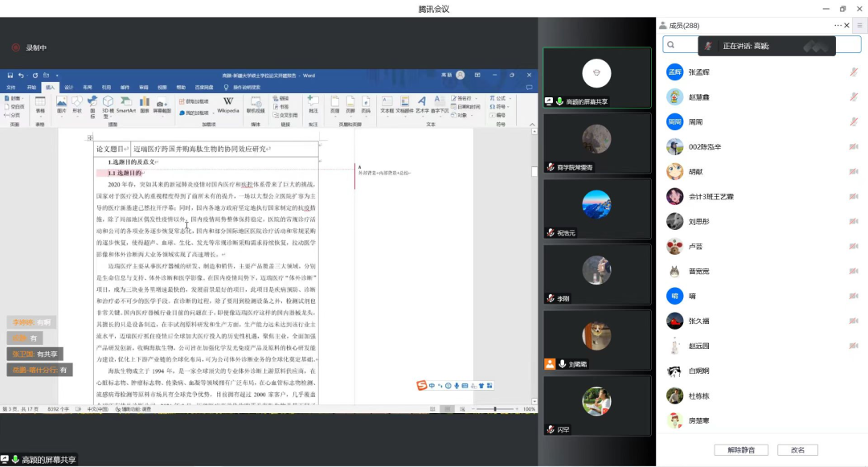Screen dimensions: 868x467
Task: Click the 解除静音 unmute button
Action: pyautogui.click(x=741, y=450)
